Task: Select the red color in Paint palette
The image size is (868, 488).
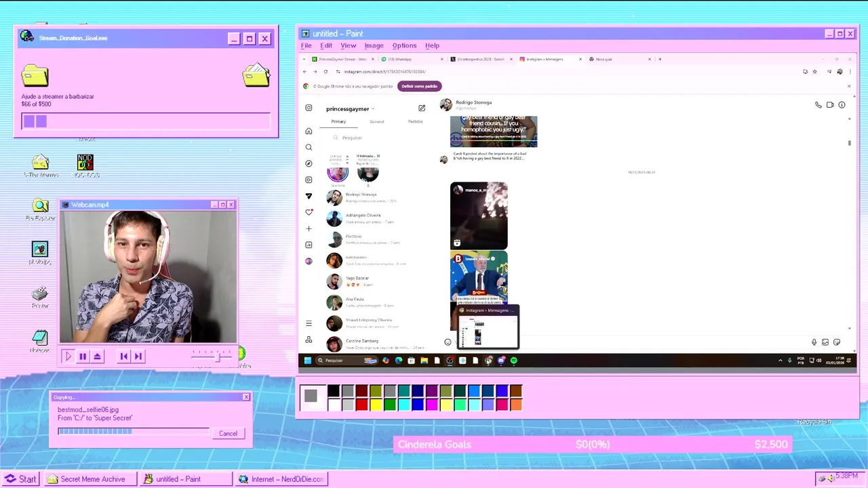Action: click(x=361, y=405)
